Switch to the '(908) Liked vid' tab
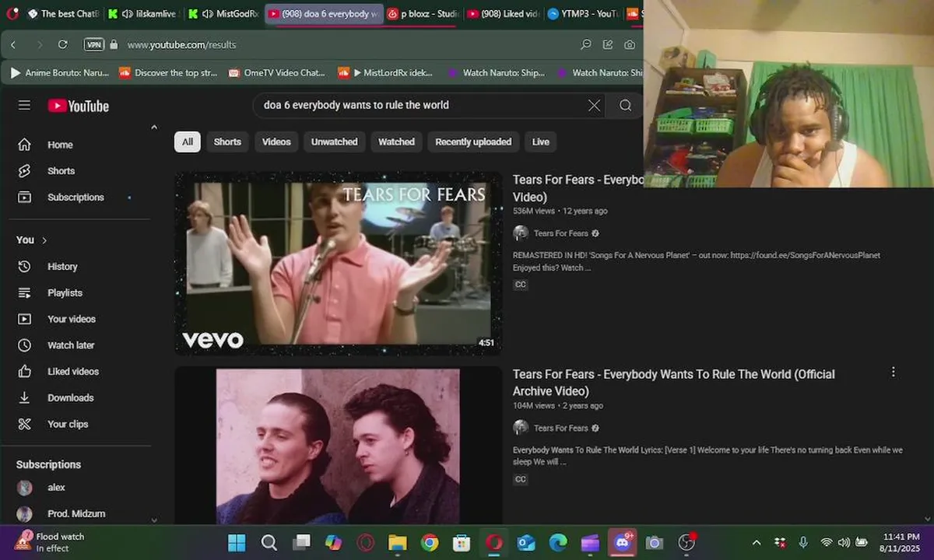Viewport: 934px width, 560px height. (503, 14)
